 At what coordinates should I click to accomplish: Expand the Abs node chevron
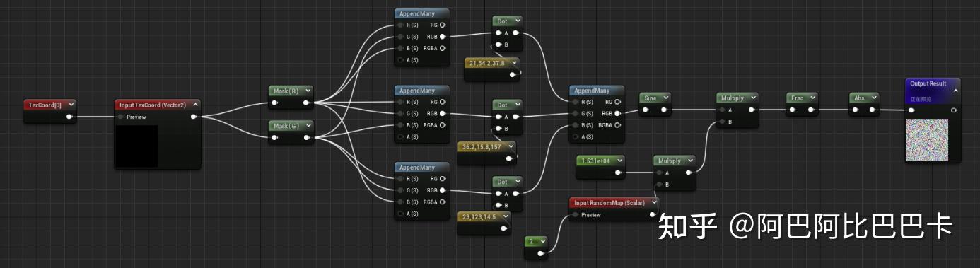[875, 98]
